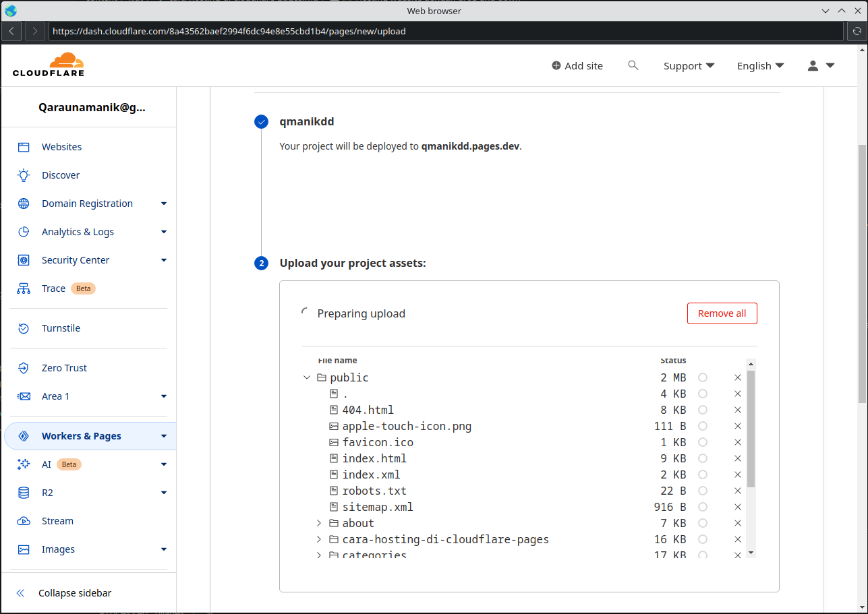This screenshot has height=614, width=868.
Task: Expand the about folder
Action: [x=319, y=523]
